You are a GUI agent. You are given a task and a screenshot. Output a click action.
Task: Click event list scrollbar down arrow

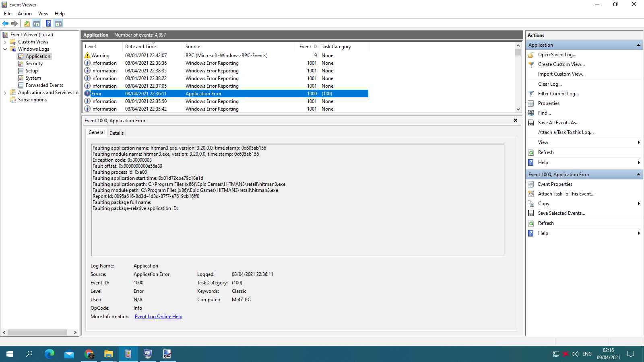point(518,109)
